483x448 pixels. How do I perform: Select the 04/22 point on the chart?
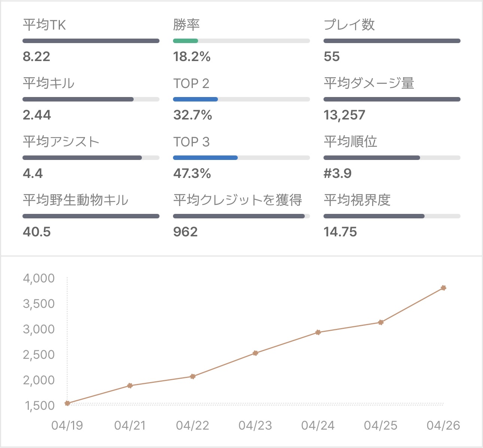point(192,376)
